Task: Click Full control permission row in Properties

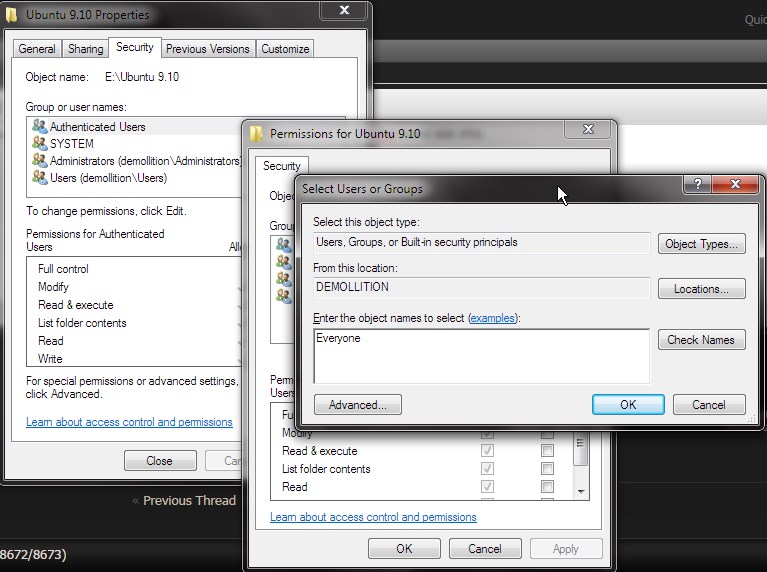Action: pyautogui.click(x=135, y=269)
